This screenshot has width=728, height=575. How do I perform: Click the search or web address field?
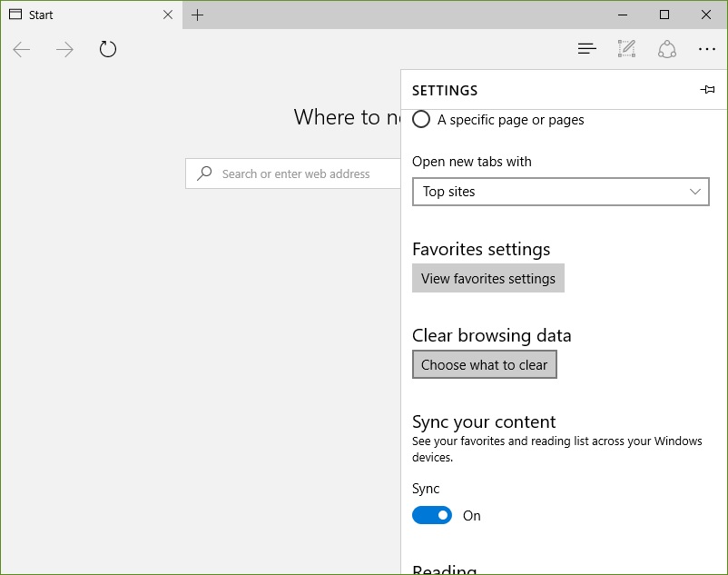(x=293, y=173)
